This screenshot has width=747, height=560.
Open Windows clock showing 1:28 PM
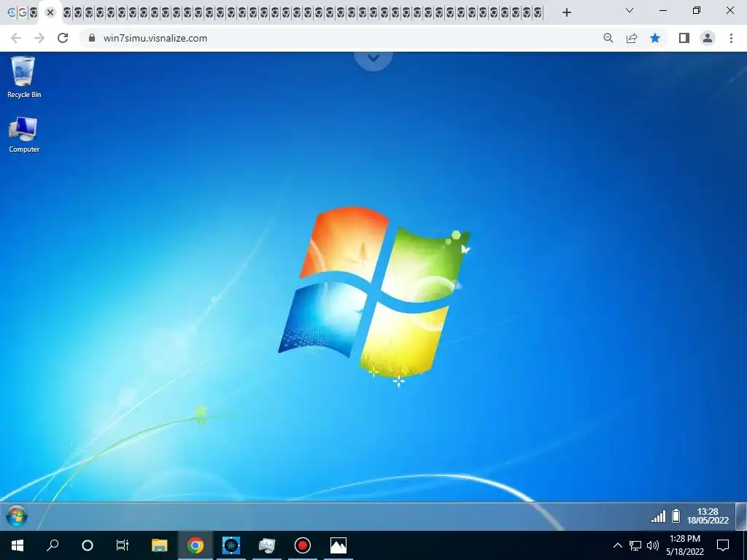point(685,545)
